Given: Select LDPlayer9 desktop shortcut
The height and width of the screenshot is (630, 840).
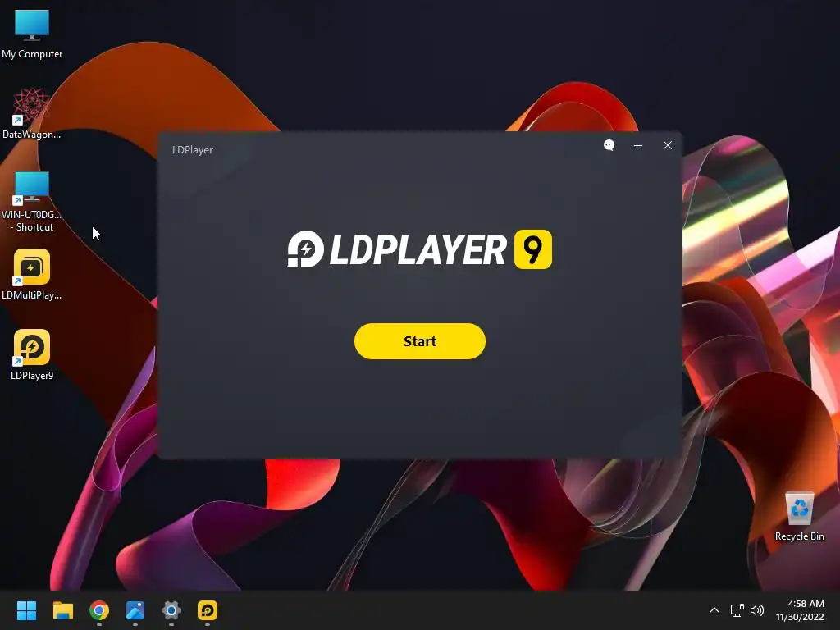Looking at the screenshot, I should click(x=32, y=356).
